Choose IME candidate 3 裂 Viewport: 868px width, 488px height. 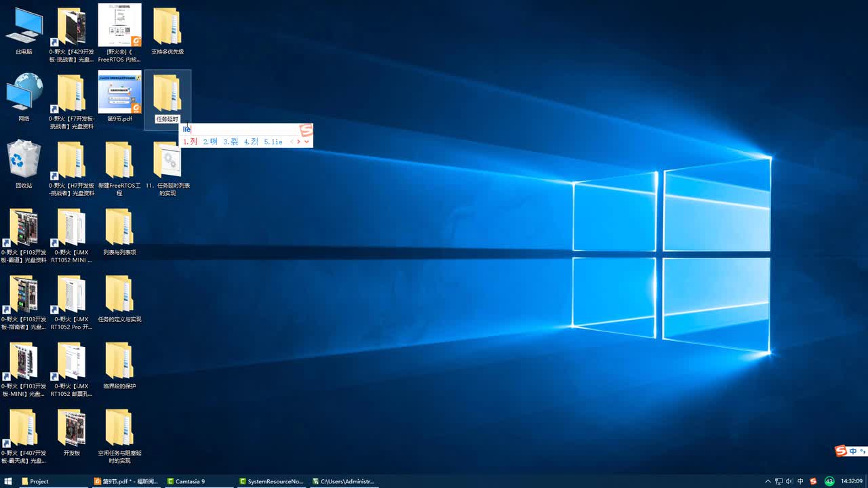point(231,142)
